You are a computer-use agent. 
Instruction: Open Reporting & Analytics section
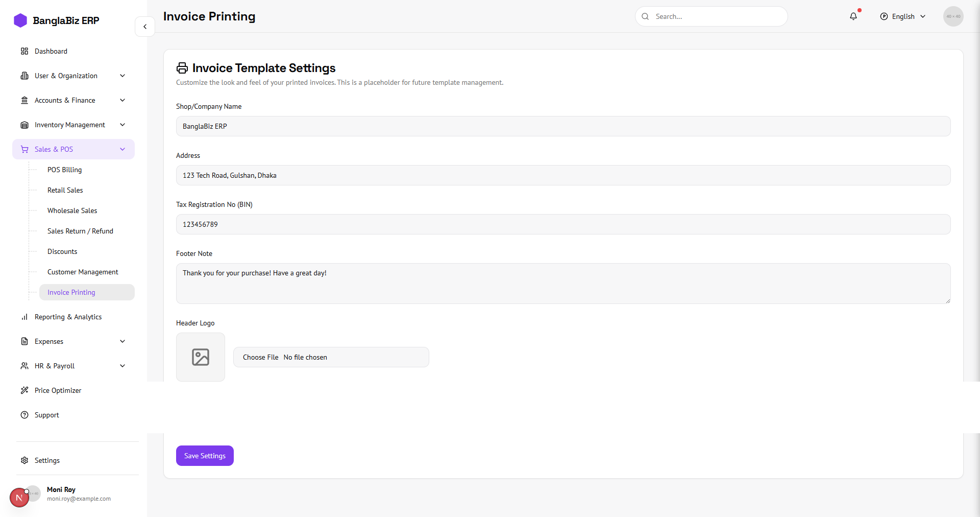[x=68, y=317]
